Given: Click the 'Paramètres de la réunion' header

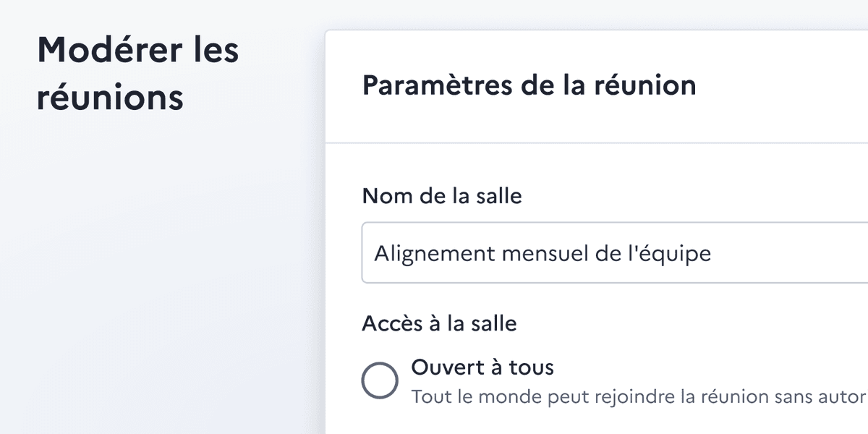Looking at the screenshot, I should coord(529,85).
